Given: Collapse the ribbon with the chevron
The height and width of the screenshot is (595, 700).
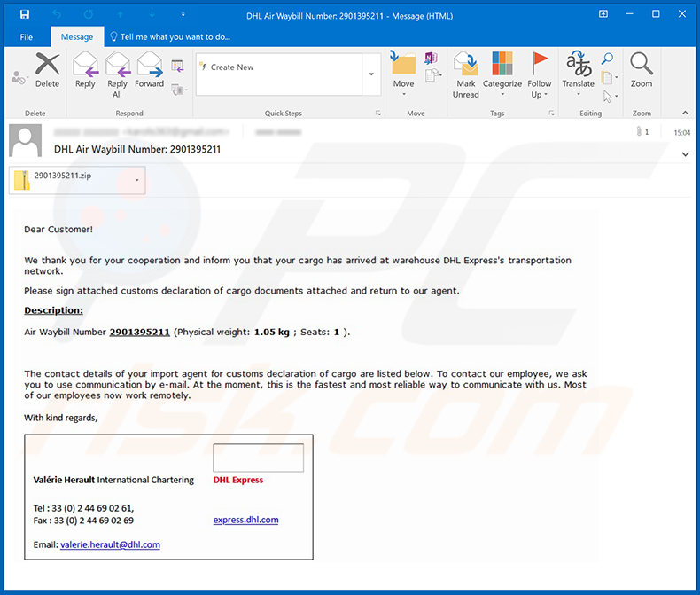Looking at the screenshot, I should point(685,113).
